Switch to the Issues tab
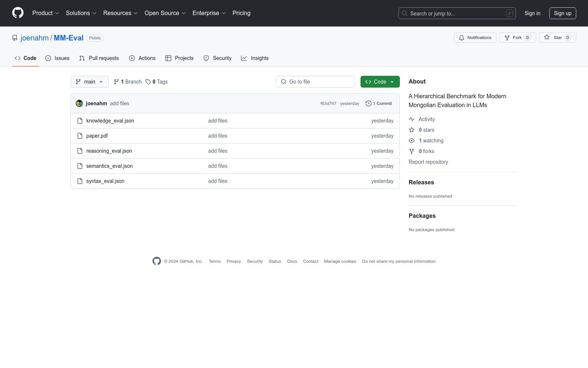 point(57,58)
